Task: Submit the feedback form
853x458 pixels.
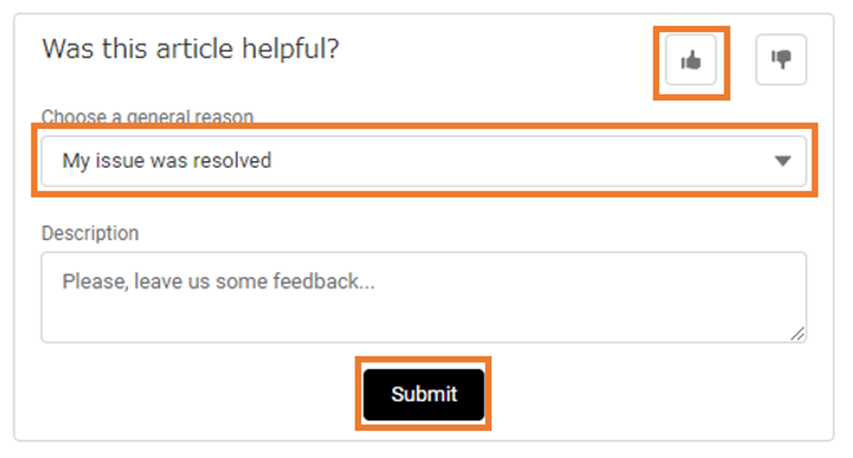Action: coord(424,394)
